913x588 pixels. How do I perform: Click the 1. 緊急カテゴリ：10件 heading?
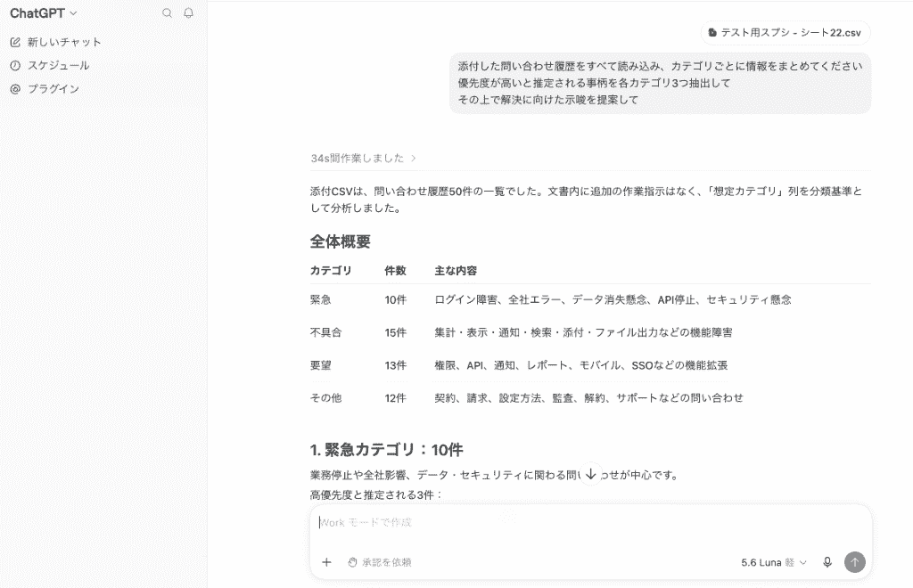[387, 450]
